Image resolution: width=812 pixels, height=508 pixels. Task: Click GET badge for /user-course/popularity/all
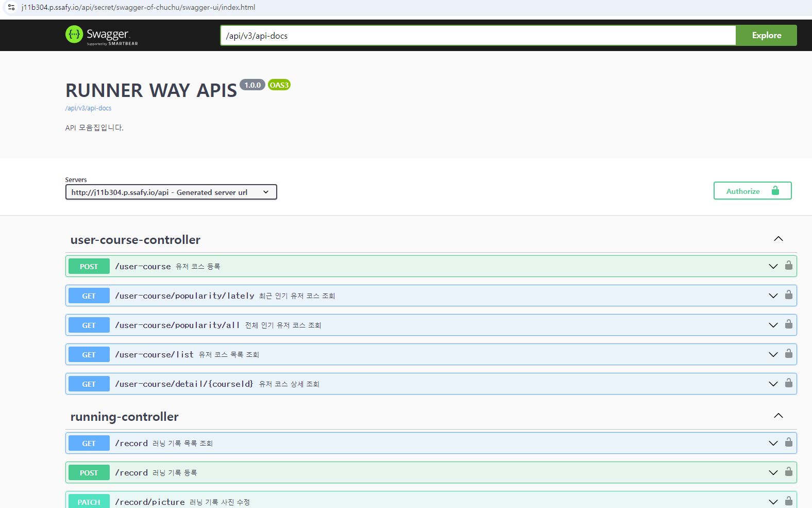[x=89, y=325]
